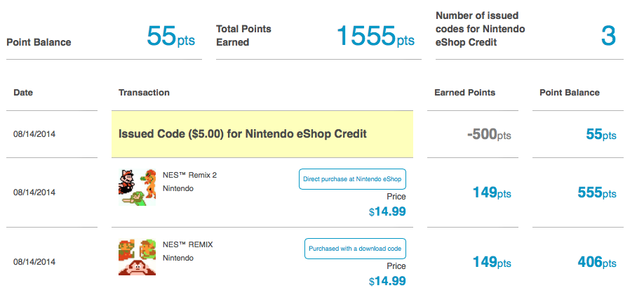644x295 pixels.
Task: Select the 406pts point balance entry
Action: (597, 262)
